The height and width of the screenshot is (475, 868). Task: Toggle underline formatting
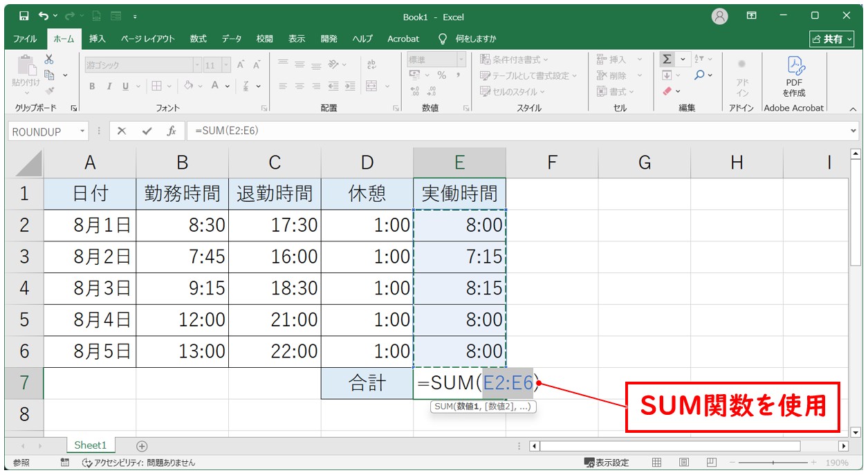(125, 86)
